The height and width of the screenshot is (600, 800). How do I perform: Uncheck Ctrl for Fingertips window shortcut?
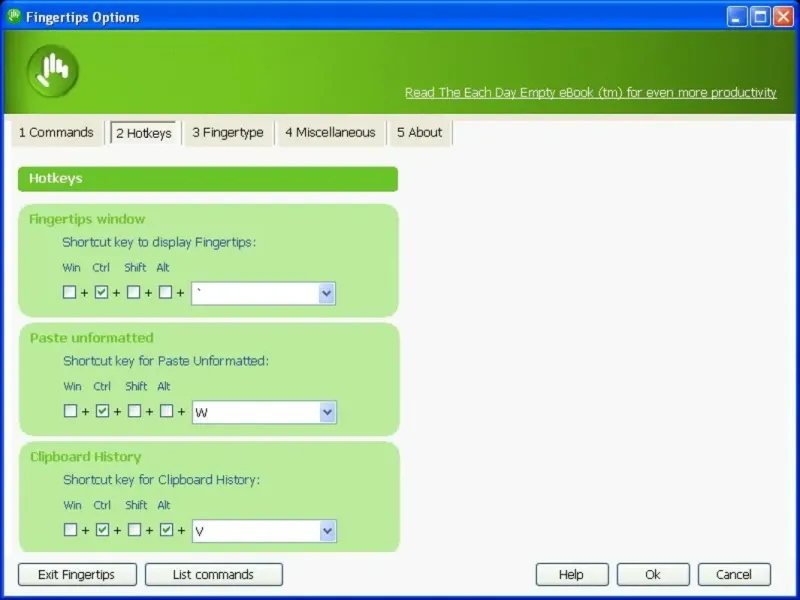101,292
